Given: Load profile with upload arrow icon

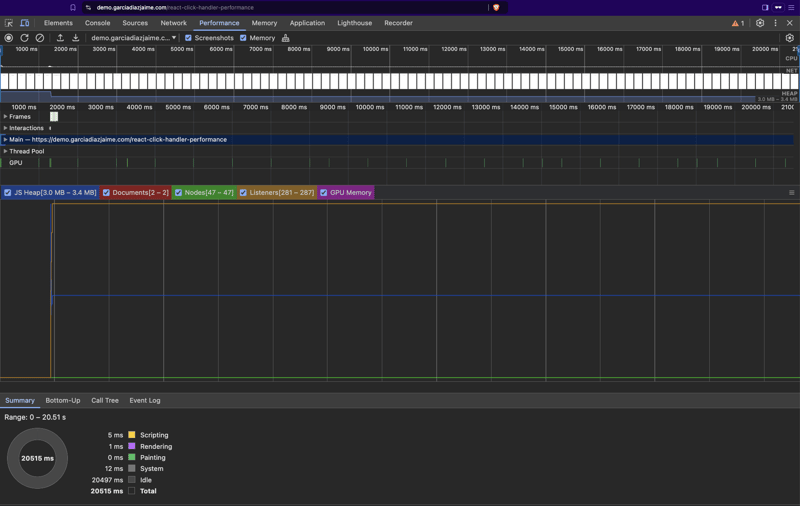Looking at the screenshot, I should [60, 38].
